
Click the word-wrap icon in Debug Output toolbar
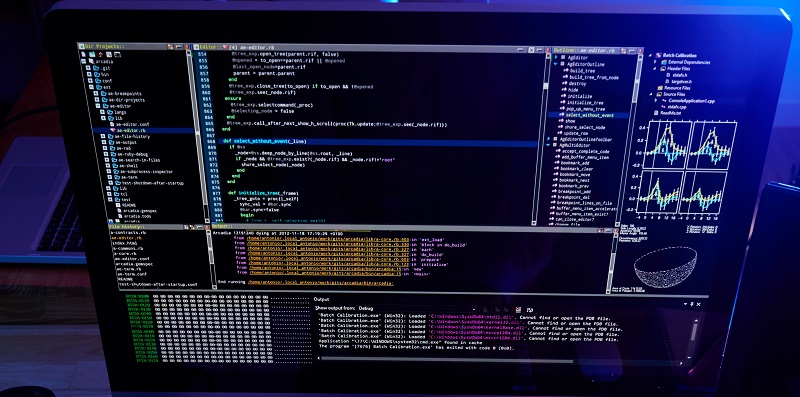(x=530, y=310)
